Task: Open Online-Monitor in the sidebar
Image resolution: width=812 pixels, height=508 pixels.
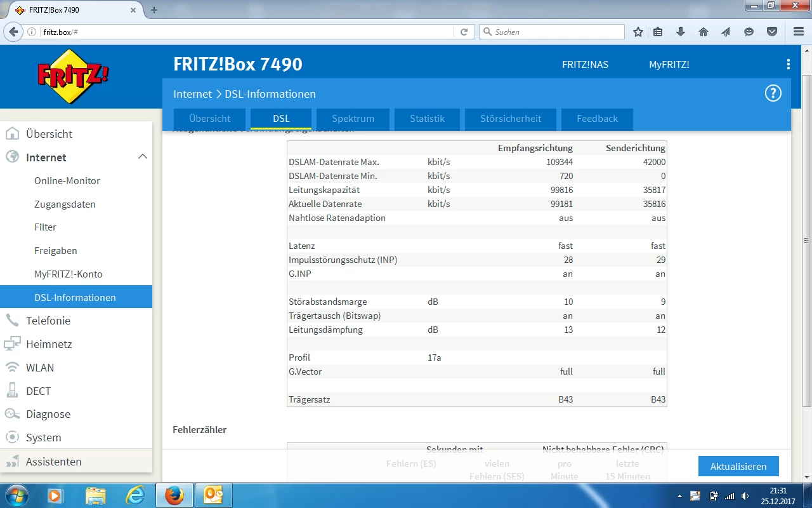Action: pyautogui.click(x=67, y=181)
